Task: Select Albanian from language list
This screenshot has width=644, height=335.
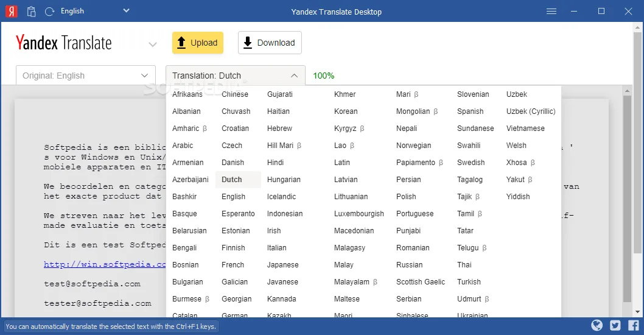Action: (x=186, y=111)
